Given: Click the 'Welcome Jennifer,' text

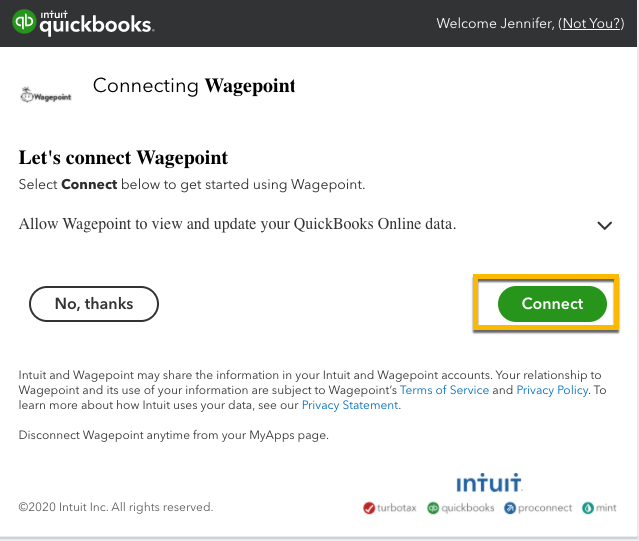Looking at the screenshot, I should 496,23.
